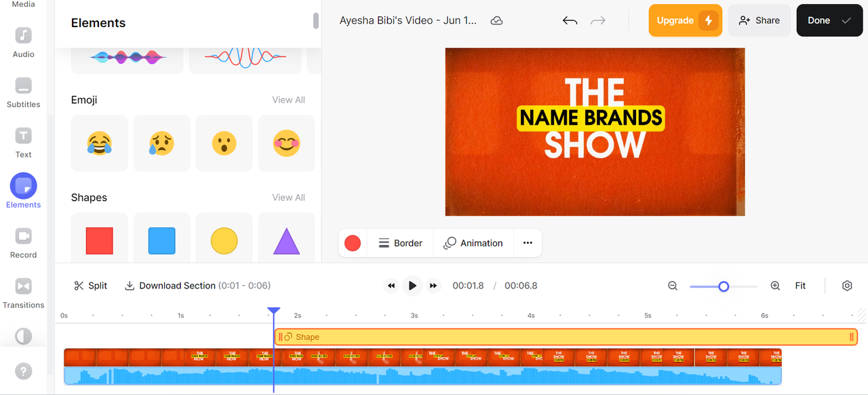The width and height of the screenshot is (868, 395).
Task: Zoom out the timeline with the minus magnifier
Action: coord(673,286)
